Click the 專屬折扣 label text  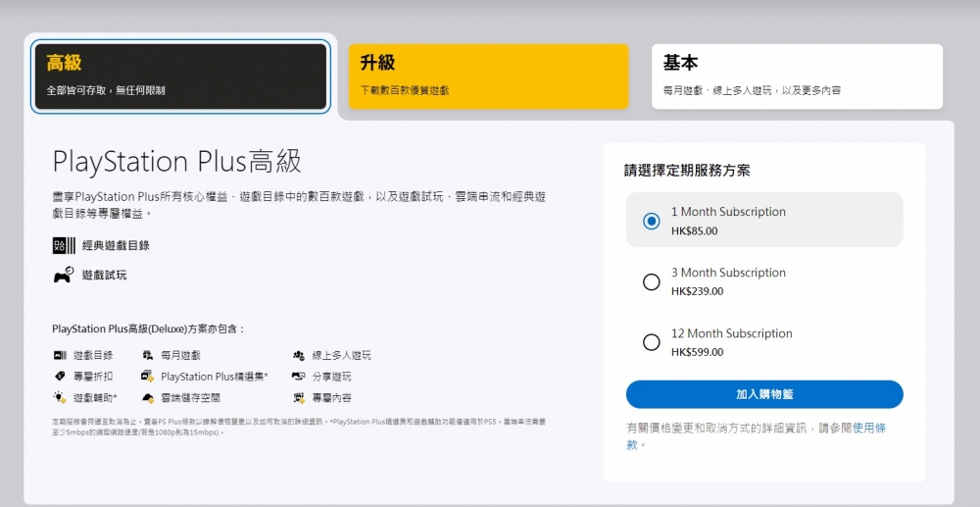click(93, 377)
